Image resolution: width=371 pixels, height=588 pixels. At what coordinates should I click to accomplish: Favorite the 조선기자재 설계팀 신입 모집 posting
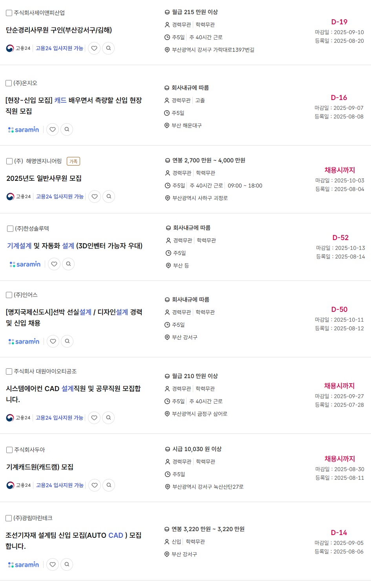tap(53, 564)
